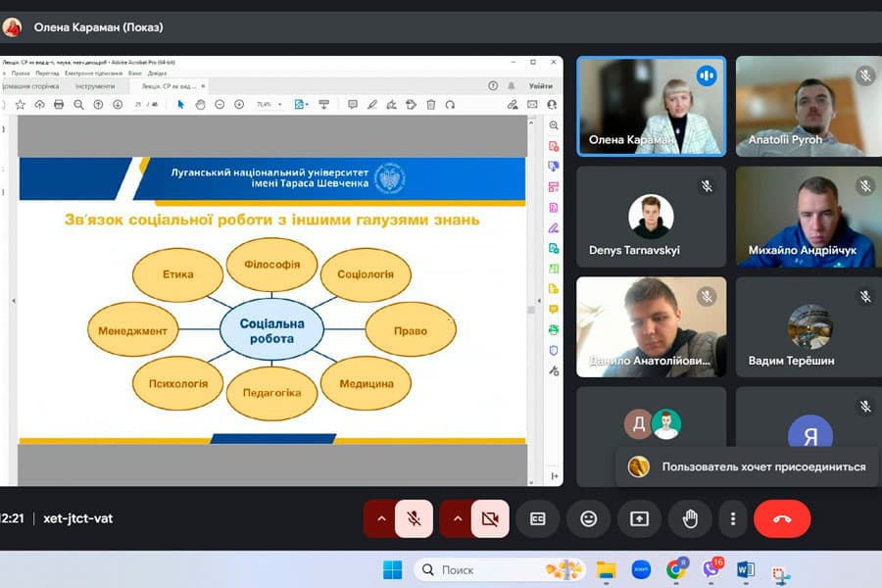Open the emoji reactions panel
The width and height of the screenshot is (882, 588).
589,519
